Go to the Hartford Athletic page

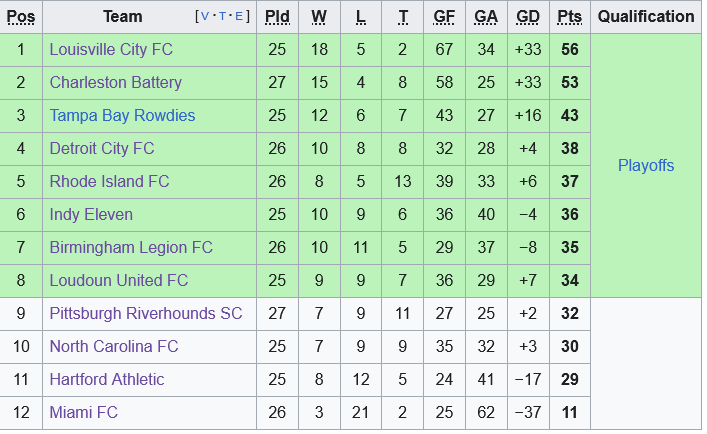click(x=107, y=379)
